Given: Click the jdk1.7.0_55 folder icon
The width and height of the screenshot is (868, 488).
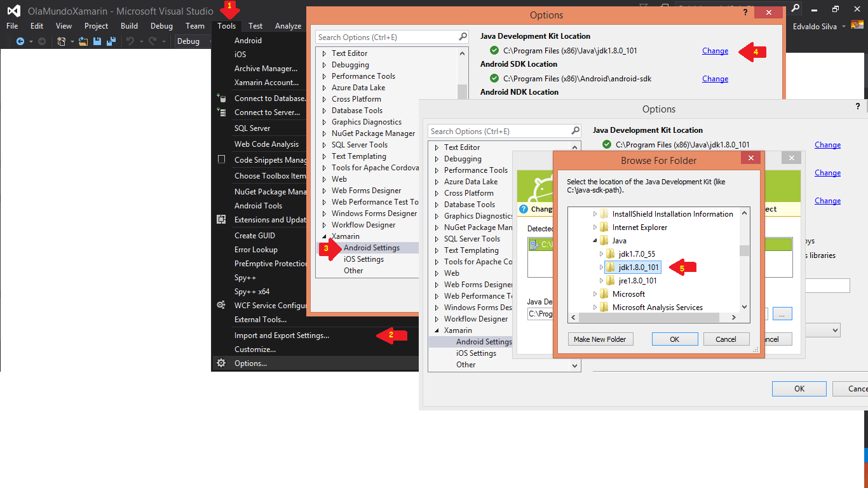Looking at the screenshot, I should [x=610, y=254].
